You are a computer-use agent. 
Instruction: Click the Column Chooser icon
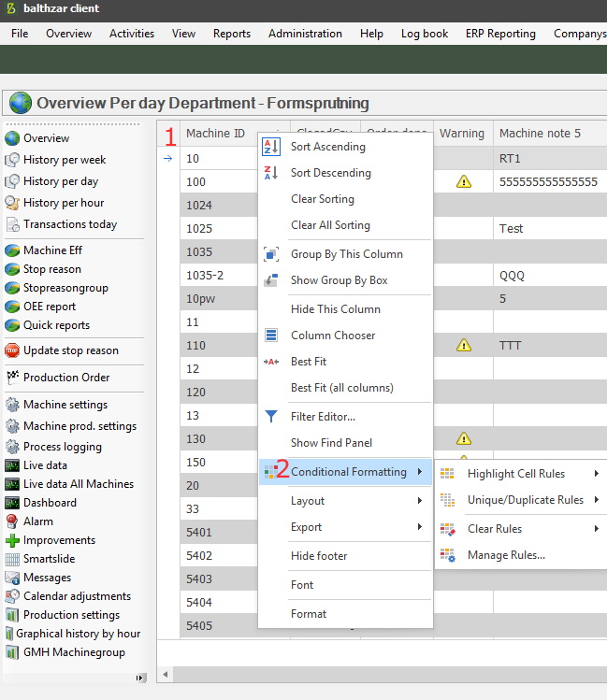click(271, 336)
